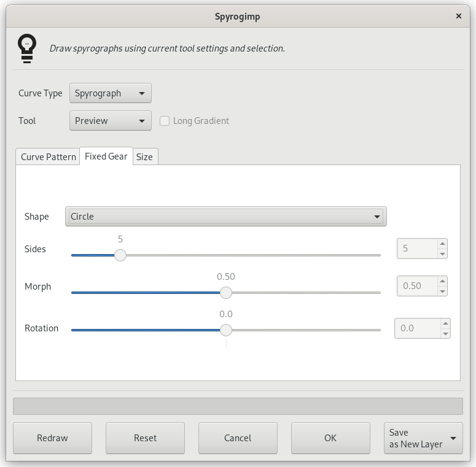Click the description text 'Draw spyrographs using current tool settings and selection.'

(167, 48)
